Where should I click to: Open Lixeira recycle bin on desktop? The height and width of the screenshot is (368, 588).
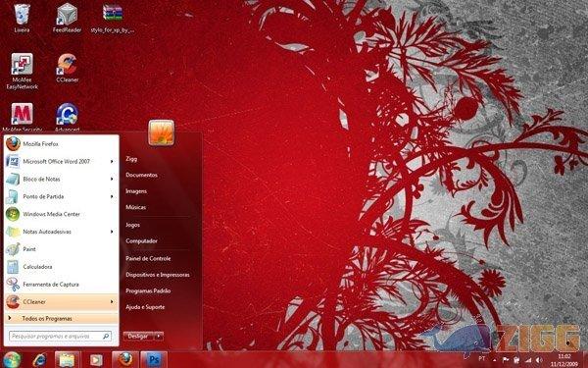click(x=22, y=18)
